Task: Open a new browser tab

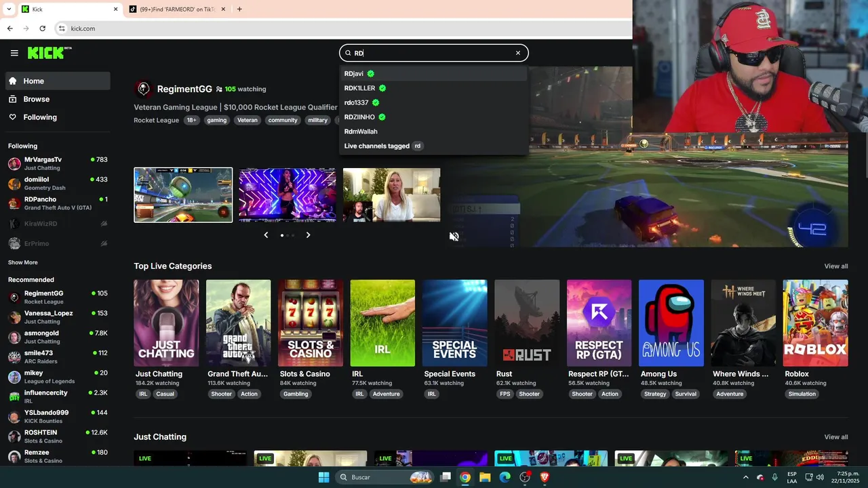Action: 239,9
